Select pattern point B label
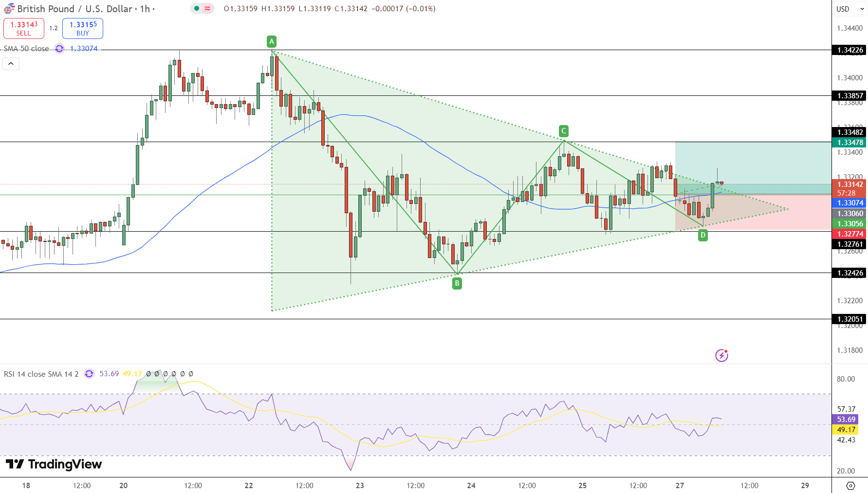This screenshot has height=493, width=868. click(x=457, y=283)
